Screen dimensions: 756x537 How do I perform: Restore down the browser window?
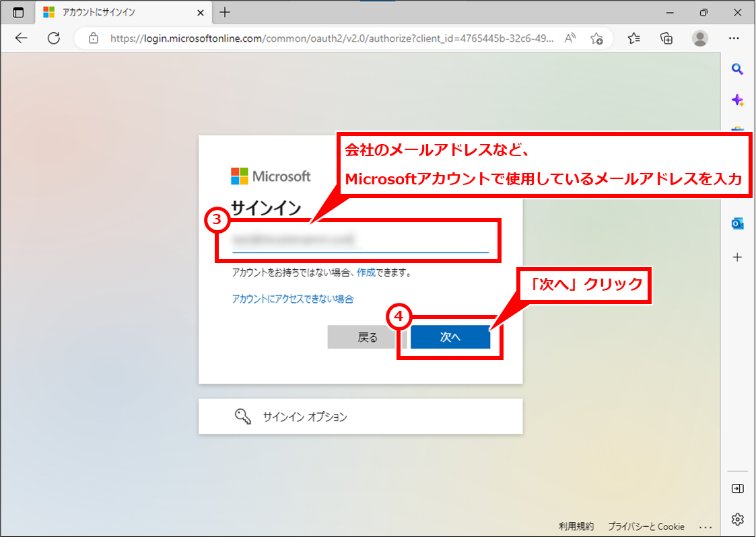(703, 13)
